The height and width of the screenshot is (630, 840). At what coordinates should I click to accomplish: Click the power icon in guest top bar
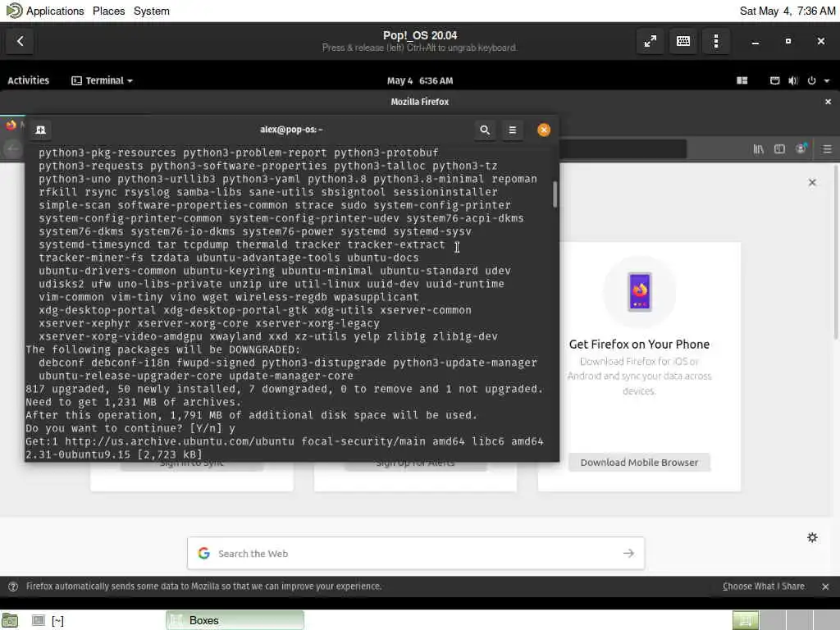click(811, 80)
